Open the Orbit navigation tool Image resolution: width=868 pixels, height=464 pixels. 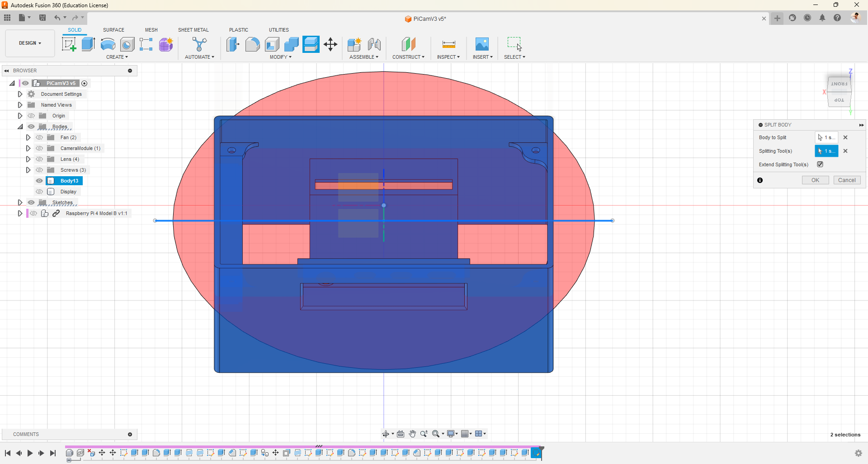pos(386,434)
